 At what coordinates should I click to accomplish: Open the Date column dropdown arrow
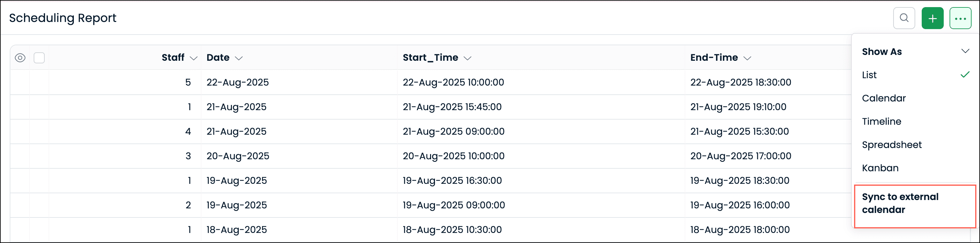tap(239, 58)
